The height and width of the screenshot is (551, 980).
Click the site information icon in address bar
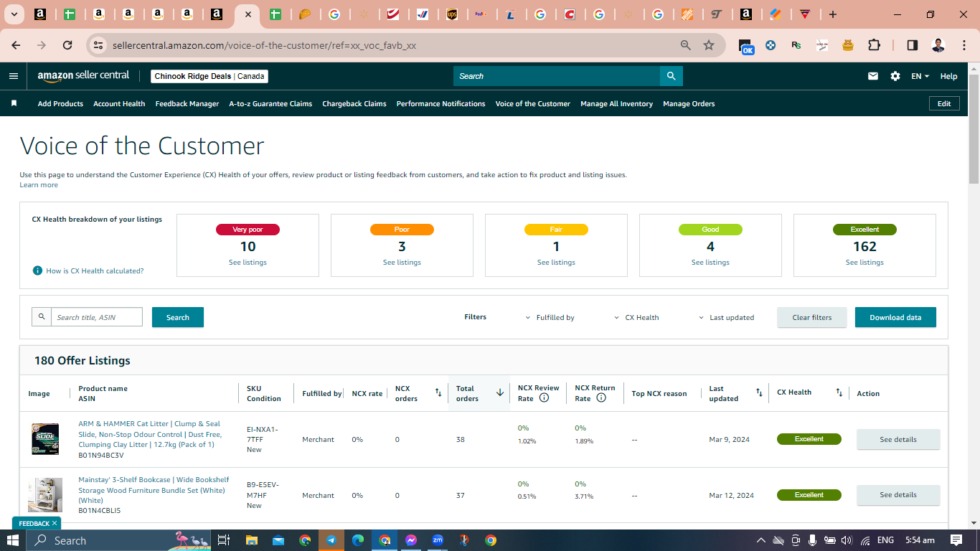[98, 45]
